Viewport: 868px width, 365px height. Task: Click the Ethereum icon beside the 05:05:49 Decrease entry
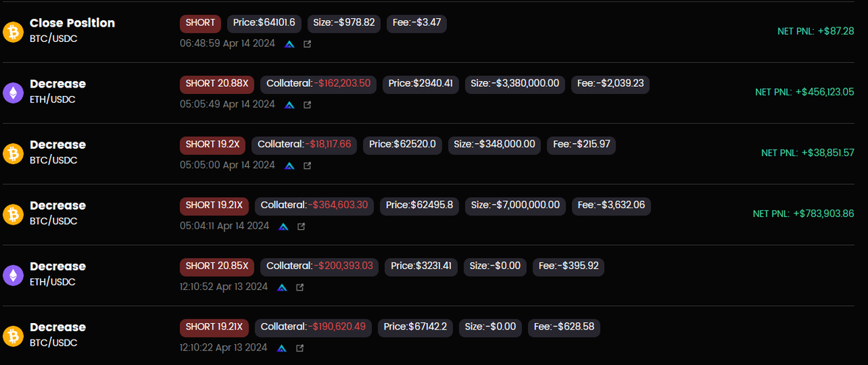13,92
